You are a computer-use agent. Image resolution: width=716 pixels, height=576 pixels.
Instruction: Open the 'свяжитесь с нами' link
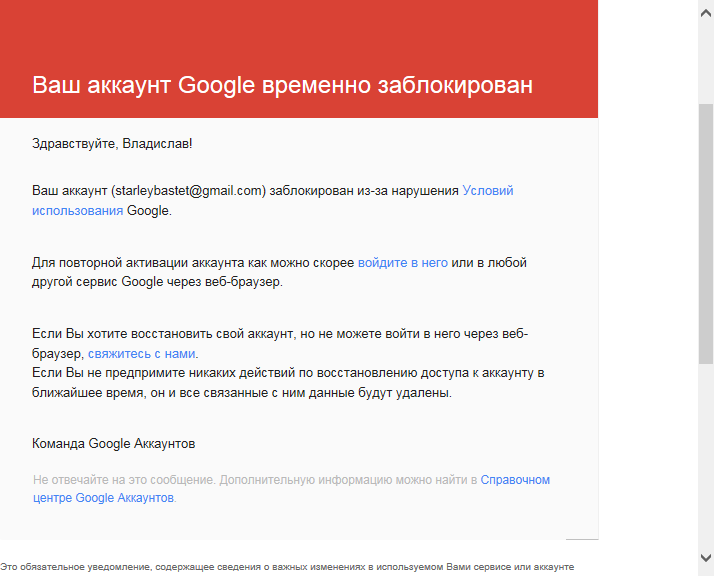click(x=142, y=354)
